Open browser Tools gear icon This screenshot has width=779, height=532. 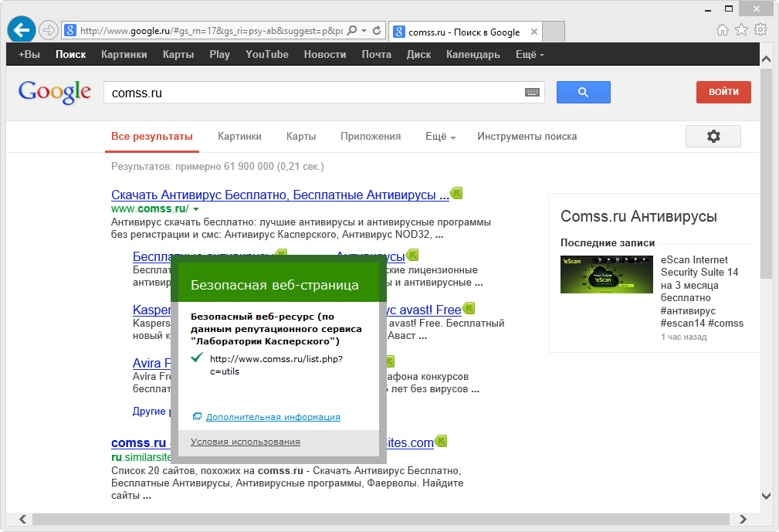pyautogui.click(x=760, y=30)
